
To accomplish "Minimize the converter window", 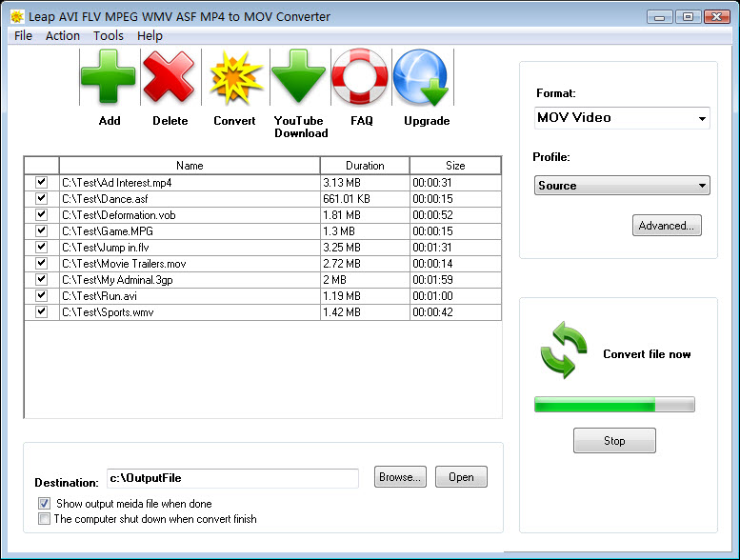I will 659,17.
